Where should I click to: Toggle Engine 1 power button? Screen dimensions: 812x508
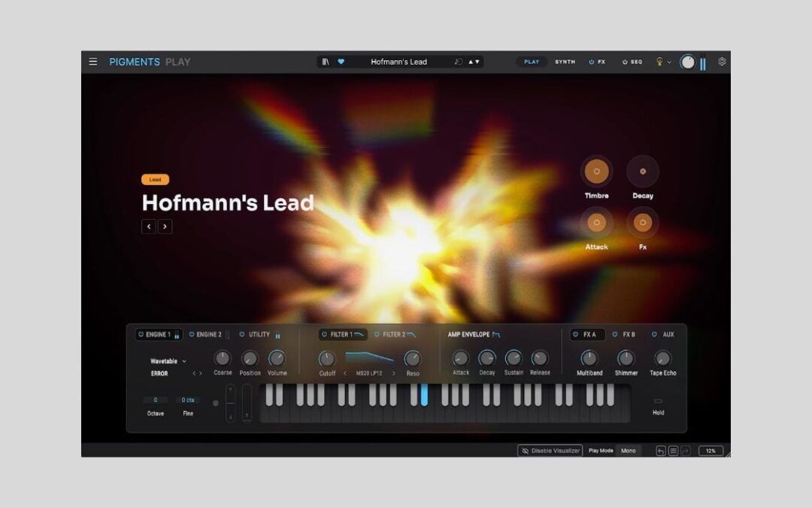[141, 334]
